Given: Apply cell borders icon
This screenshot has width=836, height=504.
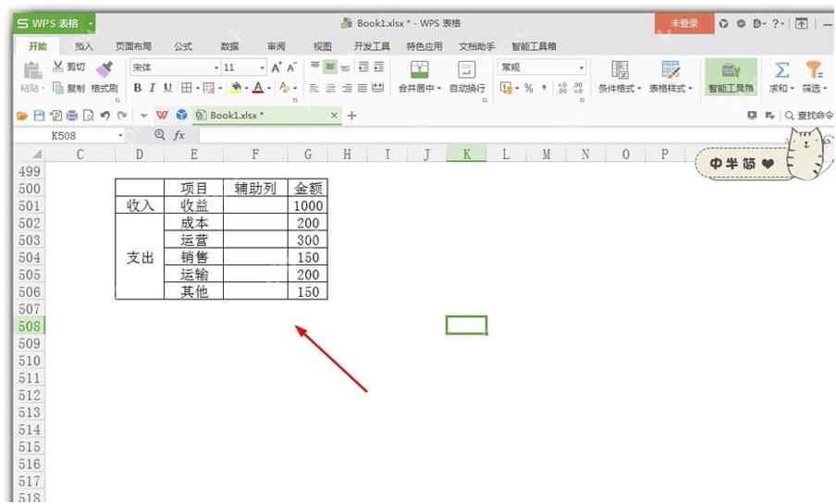Looking at the screenshot, I should pos(186,88).
